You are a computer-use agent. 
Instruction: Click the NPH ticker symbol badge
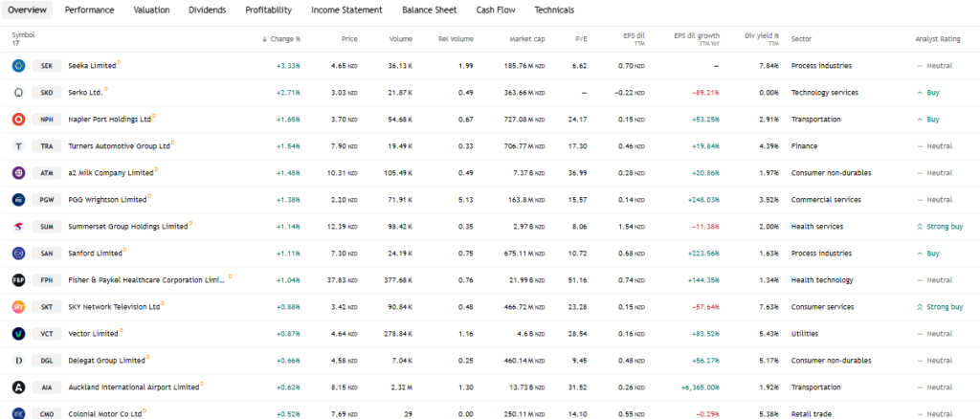[47, 120]
